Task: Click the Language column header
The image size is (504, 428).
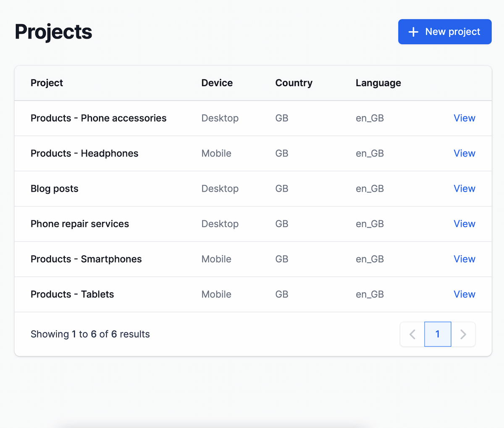Action: (378, 83)
